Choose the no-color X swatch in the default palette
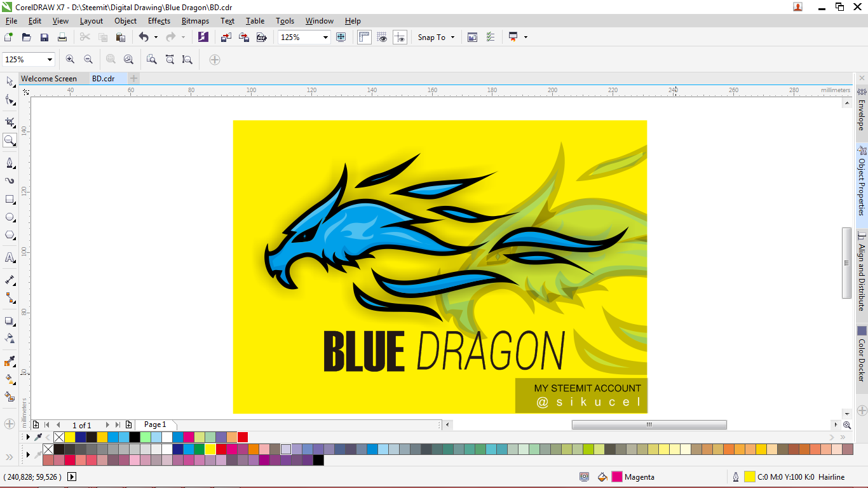Image resolution: width=868 pixels, height=488 pixels. [x=48, y=449]
